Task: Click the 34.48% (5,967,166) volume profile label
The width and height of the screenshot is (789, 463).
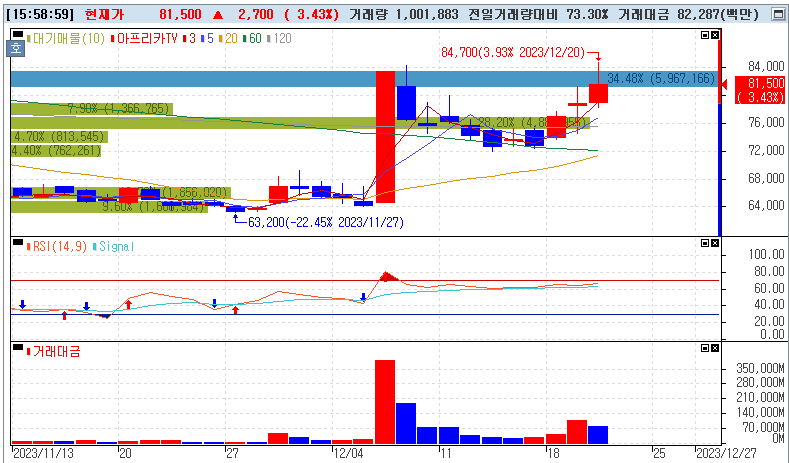Action: [661, 79]
